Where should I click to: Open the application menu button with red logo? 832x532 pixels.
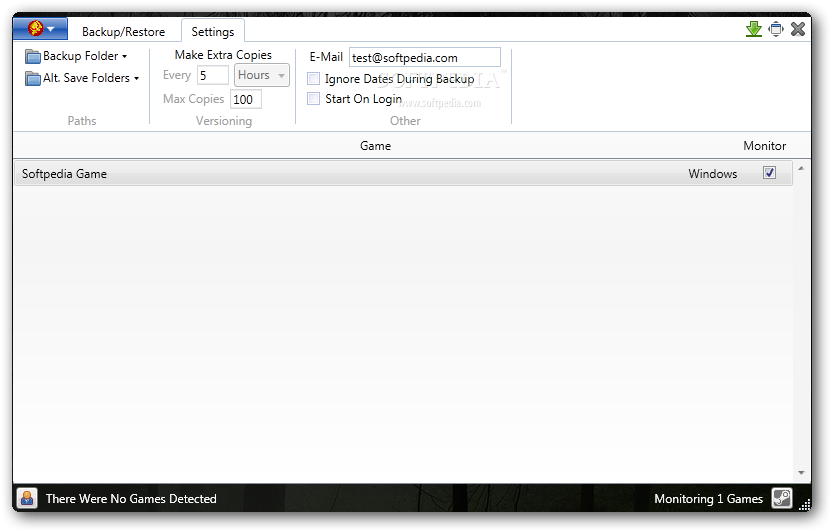pyautogui.click(x=40, y=29)
